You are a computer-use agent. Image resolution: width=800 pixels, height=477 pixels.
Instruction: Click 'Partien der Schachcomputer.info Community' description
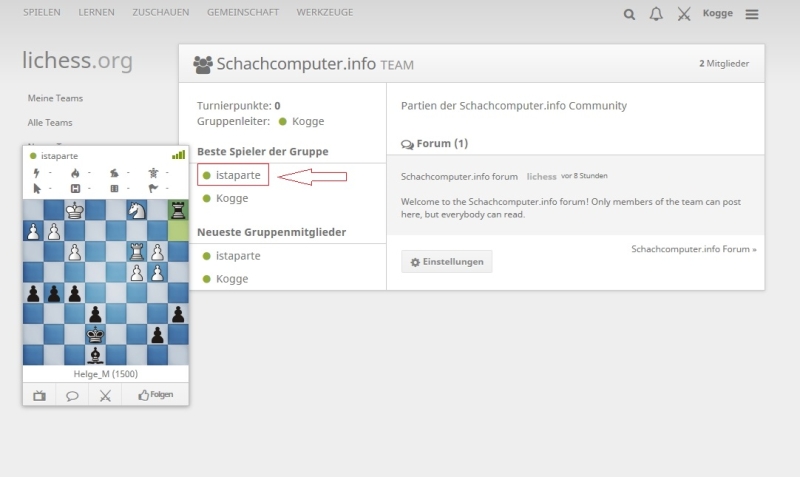point(514,106)
